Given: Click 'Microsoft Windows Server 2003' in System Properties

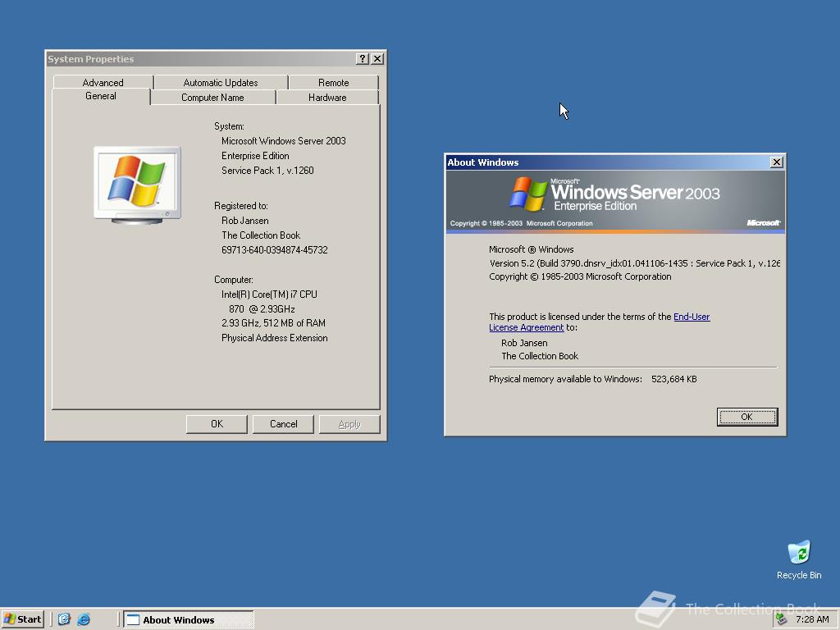Looking at the screenshot, I should click(283, 141).
